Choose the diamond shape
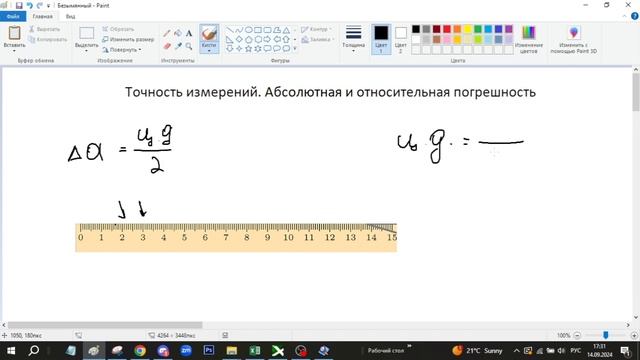 tap(239, 40)
